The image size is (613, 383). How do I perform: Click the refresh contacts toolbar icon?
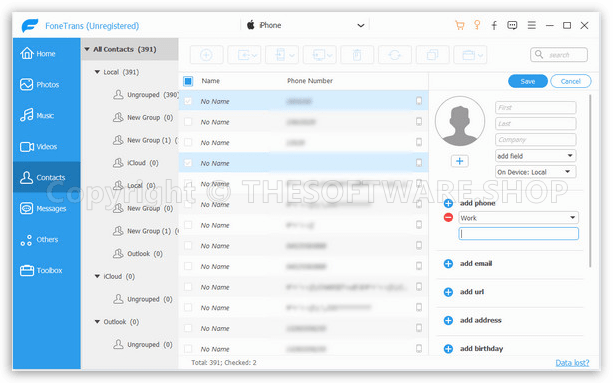click(x=394, y=55)
